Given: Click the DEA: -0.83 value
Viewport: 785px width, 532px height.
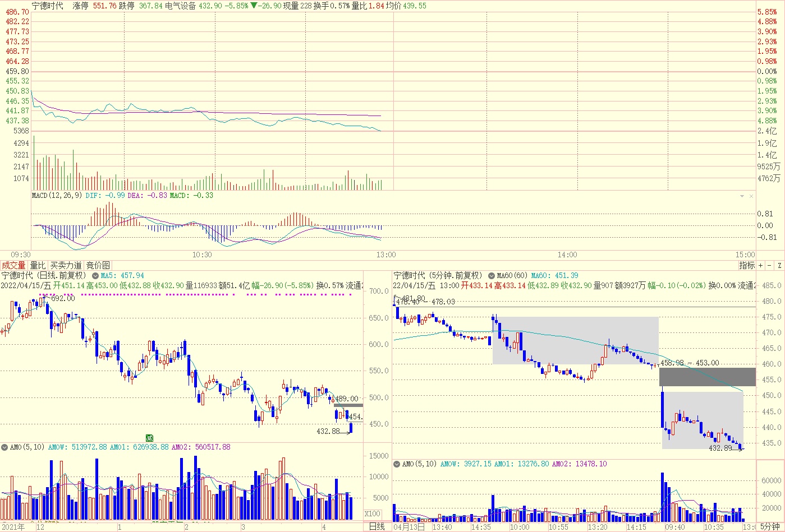Looking at the screenshot, I should coord(148,195).
